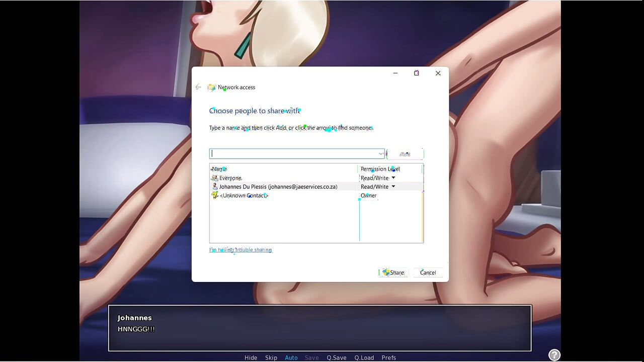The image size is (644, 362).
Task: Click the name input field
Action: click(x=294, y=154)
